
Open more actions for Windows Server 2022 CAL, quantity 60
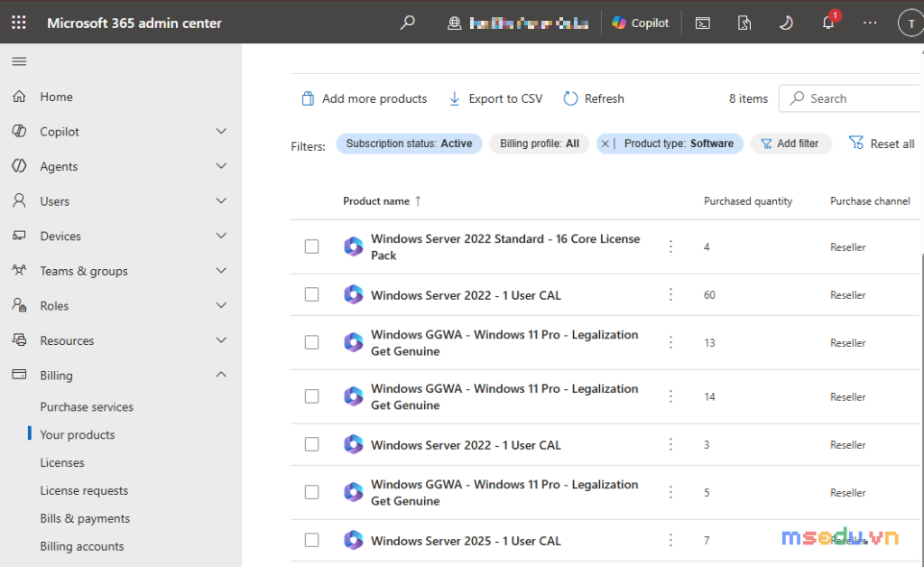click(670, 294)
